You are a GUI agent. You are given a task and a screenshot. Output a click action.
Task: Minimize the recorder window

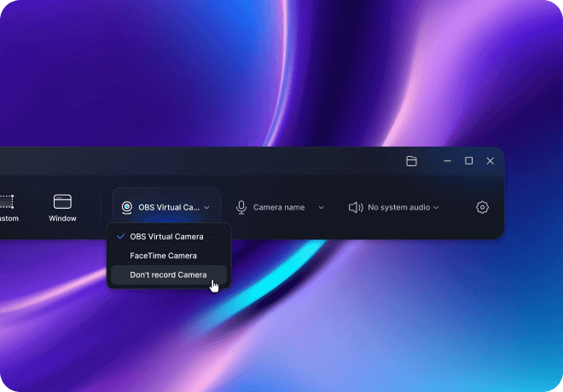[x=447, y=161]
